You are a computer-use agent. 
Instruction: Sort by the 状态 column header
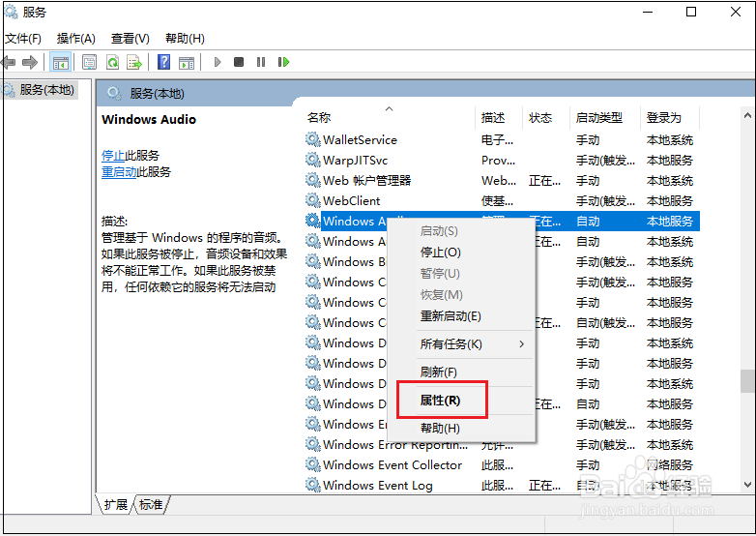(546, 118)
